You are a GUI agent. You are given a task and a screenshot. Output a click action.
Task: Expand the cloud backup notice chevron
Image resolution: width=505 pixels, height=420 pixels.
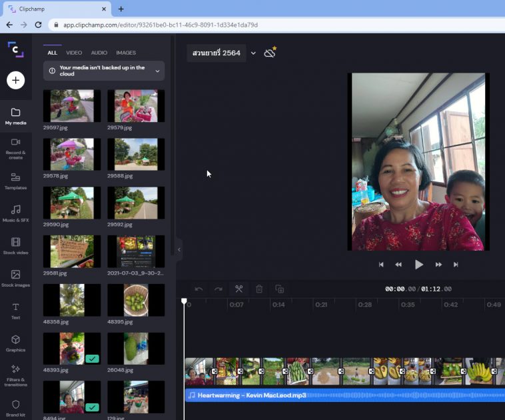coord(157,71)
